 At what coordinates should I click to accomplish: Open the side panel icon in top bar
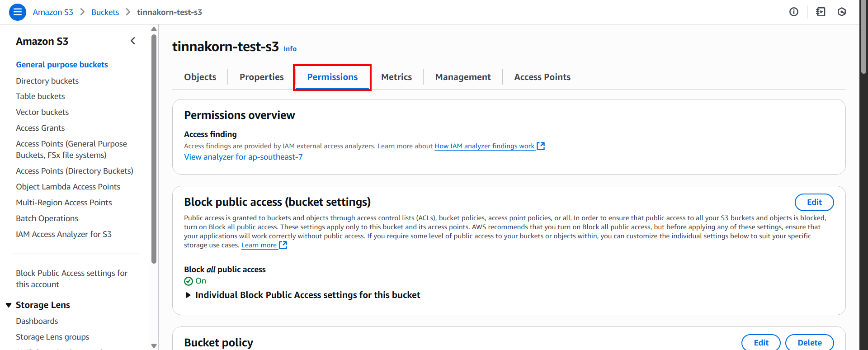pyautogui.click(x=821, y=12)
